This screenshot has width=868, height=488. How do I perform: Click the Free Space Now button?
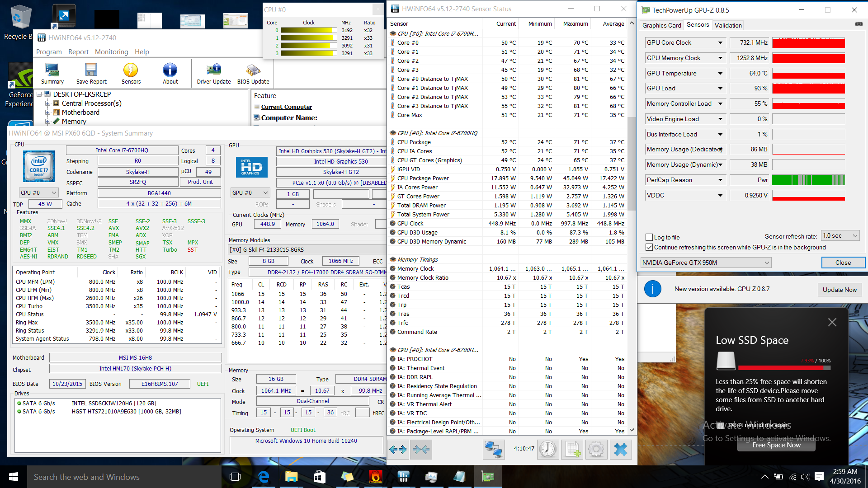(x=776, y=445)
